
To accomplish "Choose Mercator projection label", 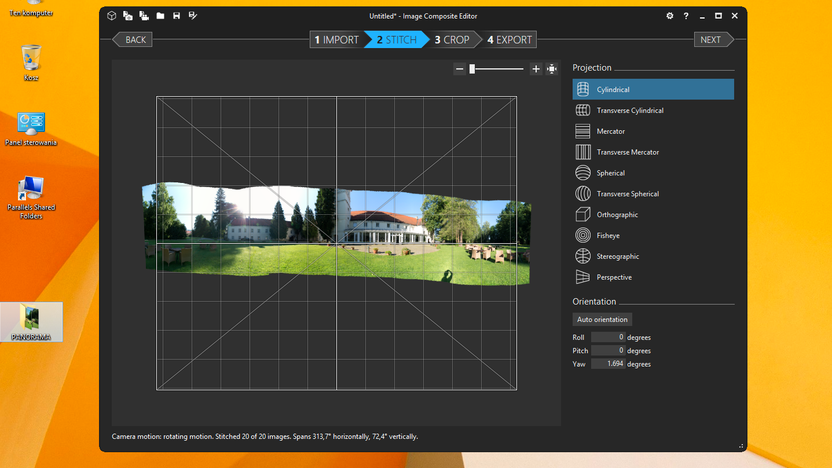I will tap(610, 131).
